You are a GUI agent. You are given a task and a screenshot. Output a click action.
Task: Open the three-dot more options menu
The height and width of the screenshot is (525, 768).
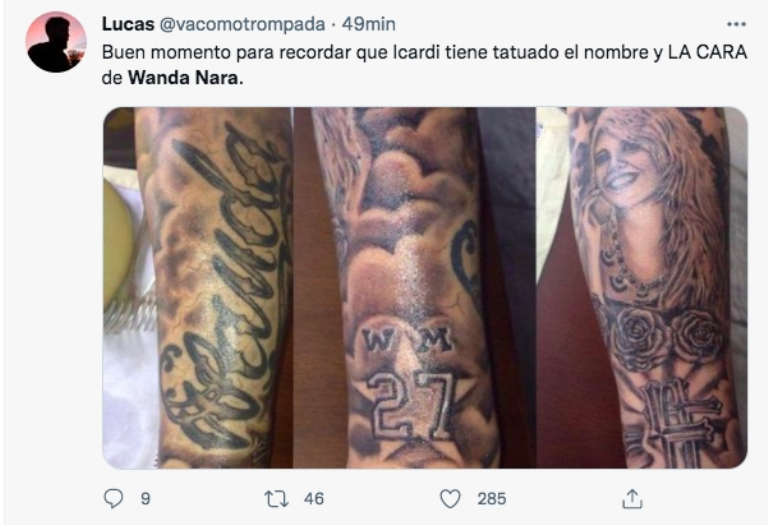pyautogui.click(x=736, y=24)
